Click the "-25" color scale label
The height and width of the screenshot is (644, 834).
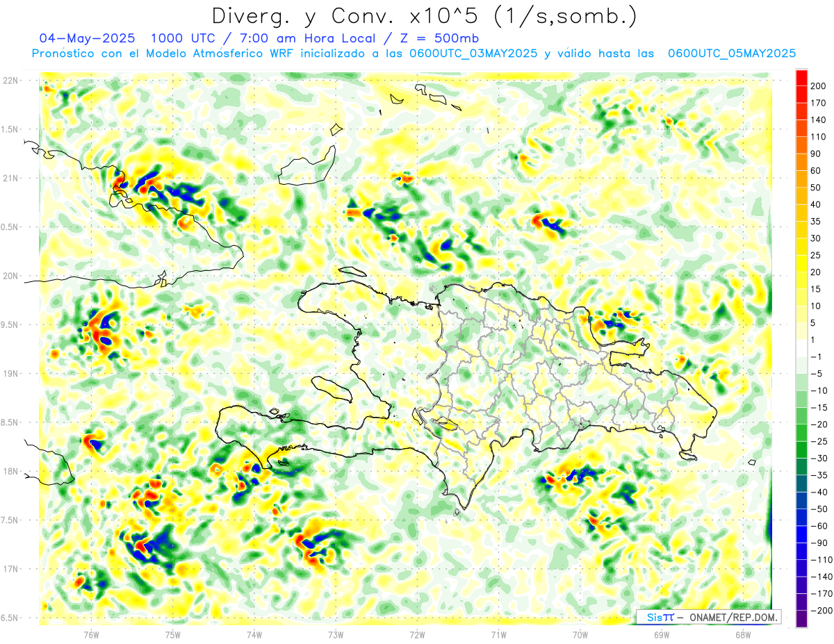(x=820, y=441)
